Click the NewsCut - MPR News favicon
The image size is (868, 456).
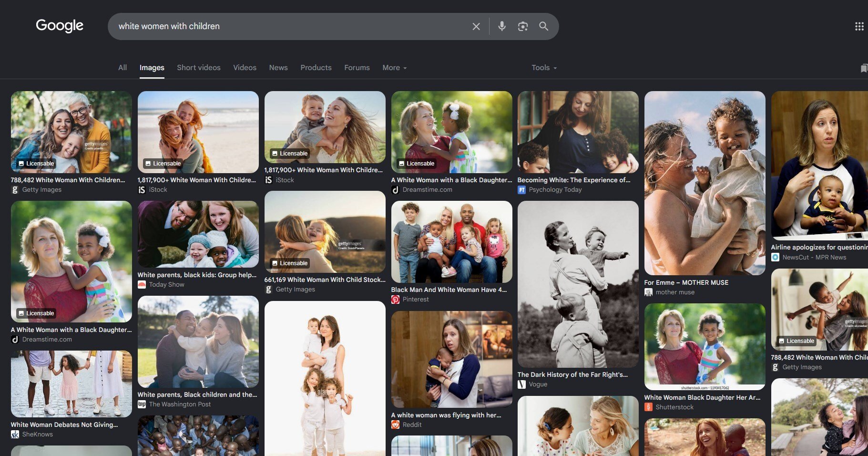click(775, 258)
